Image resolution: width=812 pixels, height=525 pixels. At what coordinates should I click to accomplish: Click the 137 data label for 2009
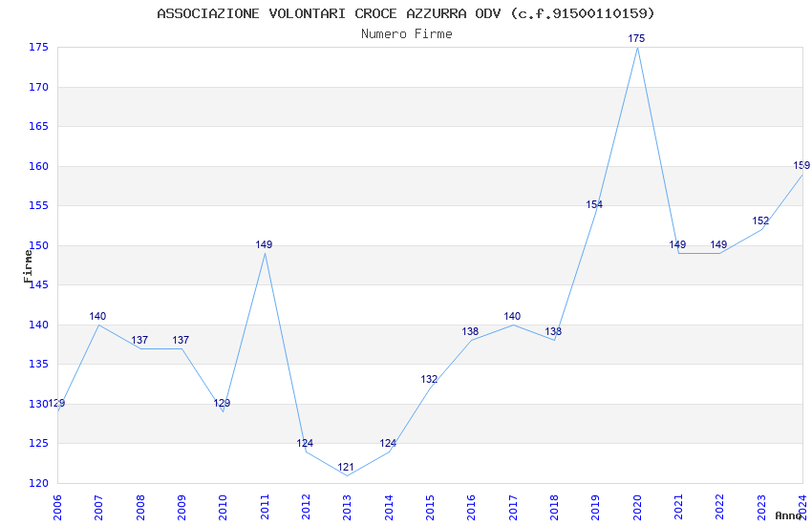181,340
